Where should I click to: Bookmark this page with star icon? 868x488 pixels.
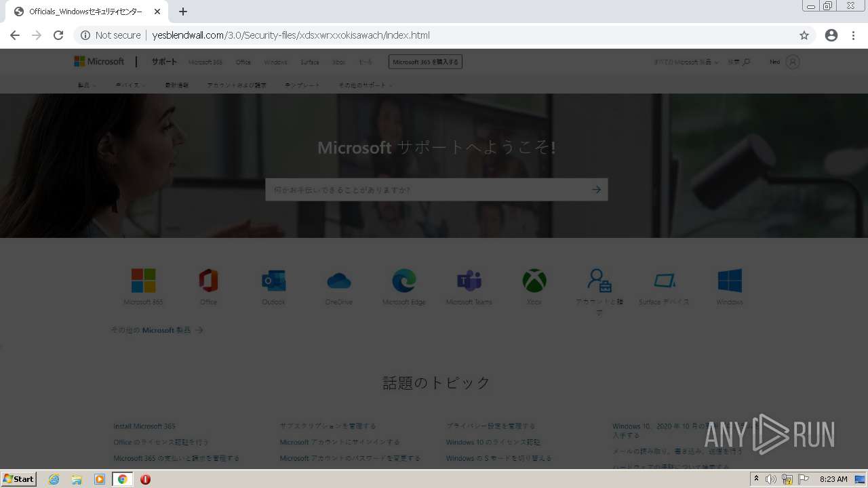point(804,35)
